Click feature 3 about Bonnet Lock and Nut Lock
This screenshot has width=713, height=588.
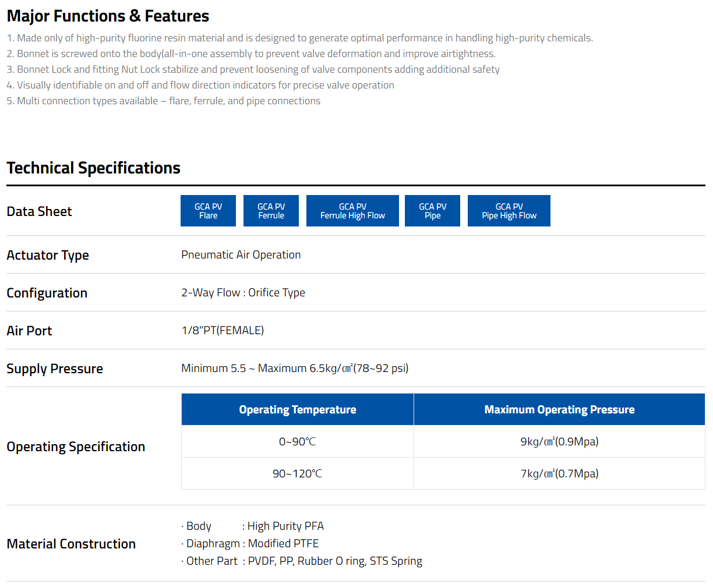(x=253, y=69)
